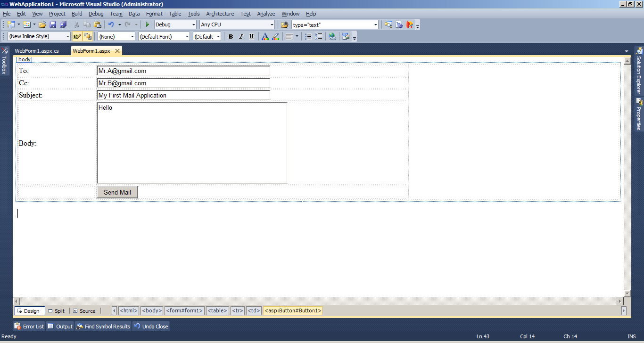Open the Error List tab
Viewport: 644px width, 343px height.
tap(29, 326)
